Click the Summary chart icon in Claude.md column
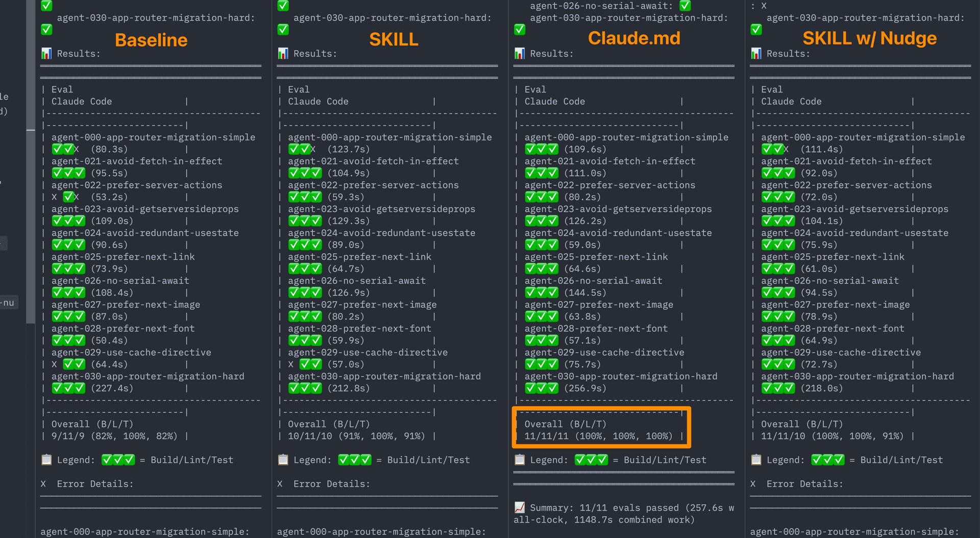The width and height of the screenshot is (980, 538). 520,507
